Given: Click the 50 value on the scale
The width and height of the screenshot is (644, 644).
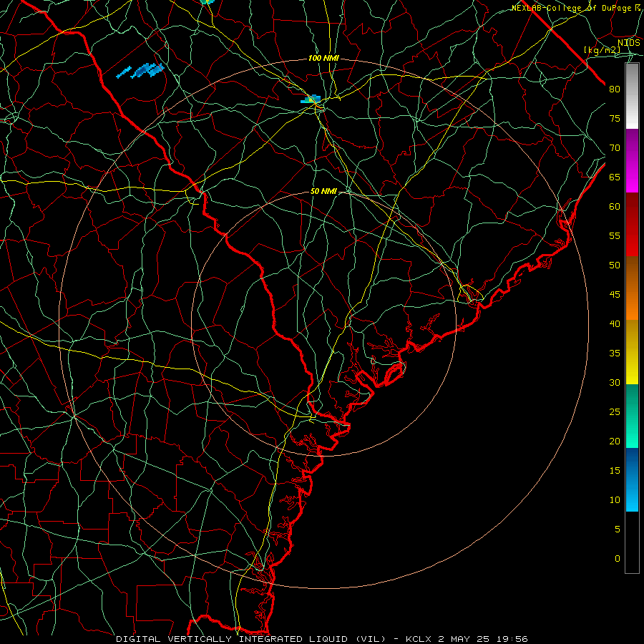Looking at the screenshot, I should click(615, 265).
